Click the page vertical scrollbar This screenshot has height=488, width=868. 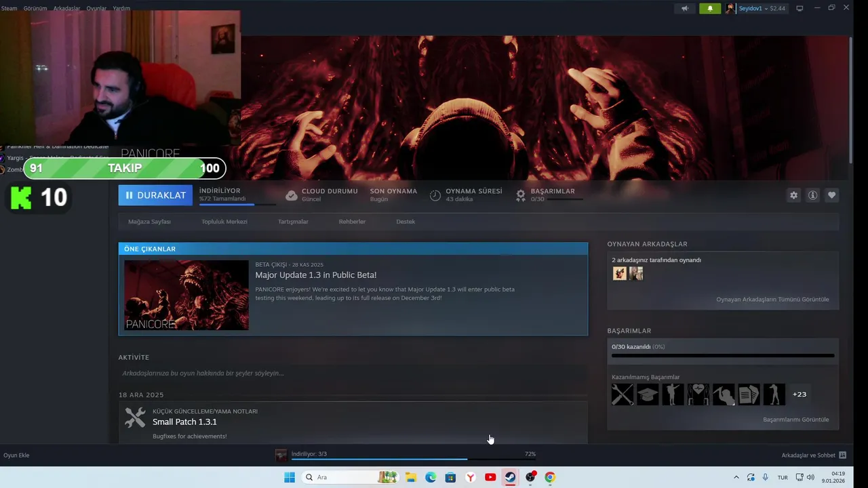coord(850,100)
